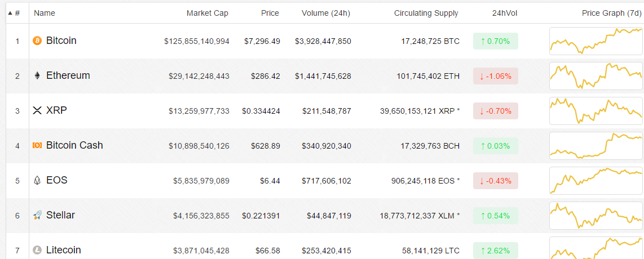This screenshot has width=644, height=259.
Task: Open Bitcoin's 7-day price graph
Action: pos(596,41)
